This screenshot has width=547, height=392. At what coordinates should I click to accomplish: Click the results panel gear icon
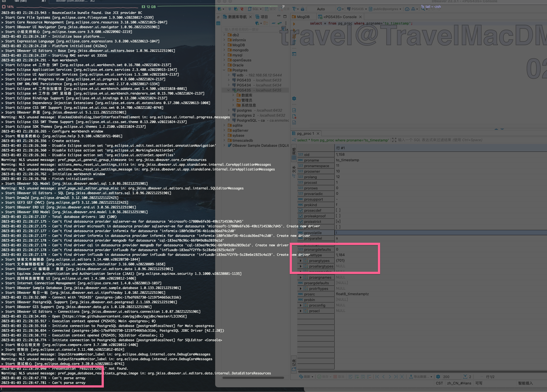[x=294, y=98]
